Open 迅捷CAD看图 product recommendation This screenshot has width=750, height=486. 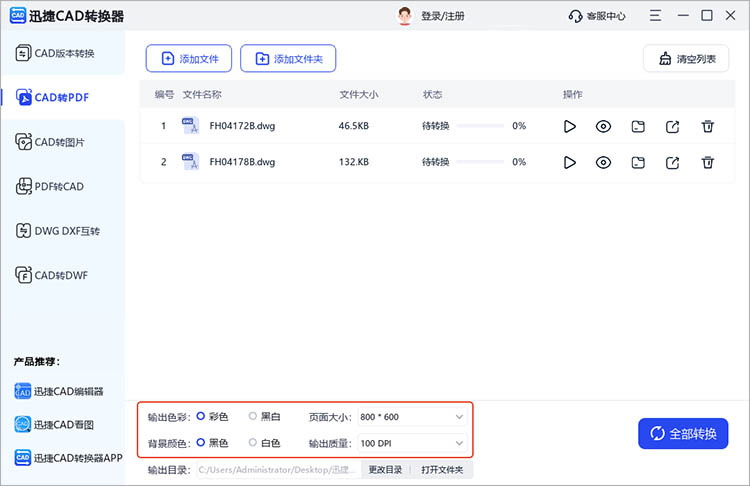(54, 424)
